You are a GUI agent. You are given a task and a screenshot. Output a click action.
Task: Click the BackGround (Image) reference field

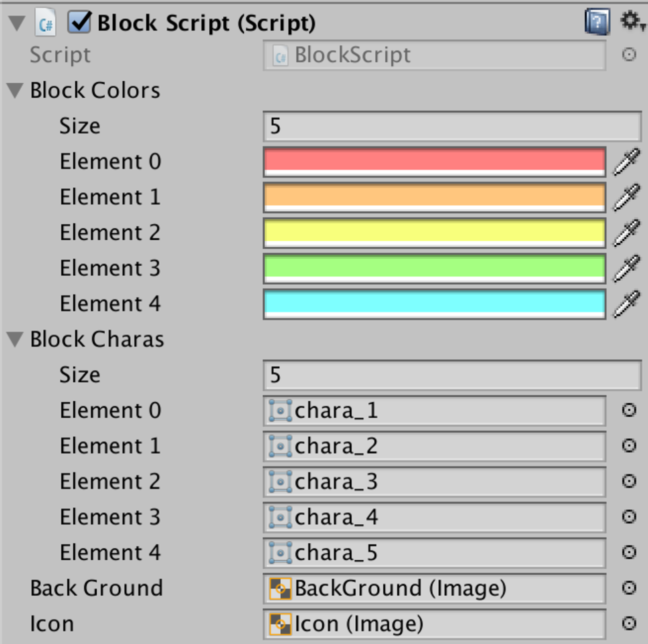point(434,588)
